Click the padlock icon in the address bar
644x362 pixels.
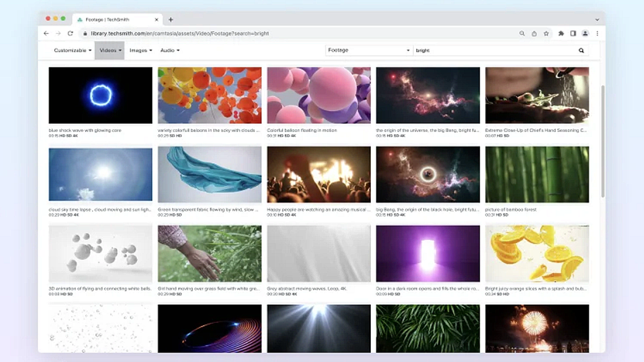click(87, 33)
